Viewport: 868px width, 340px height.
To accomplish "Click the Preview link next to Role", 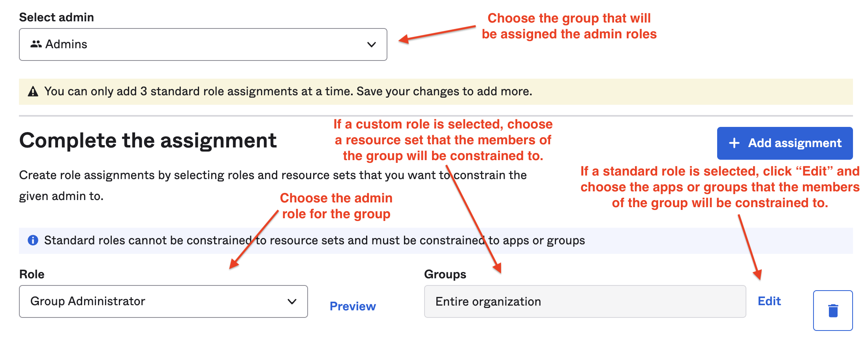I will (353, 306).
